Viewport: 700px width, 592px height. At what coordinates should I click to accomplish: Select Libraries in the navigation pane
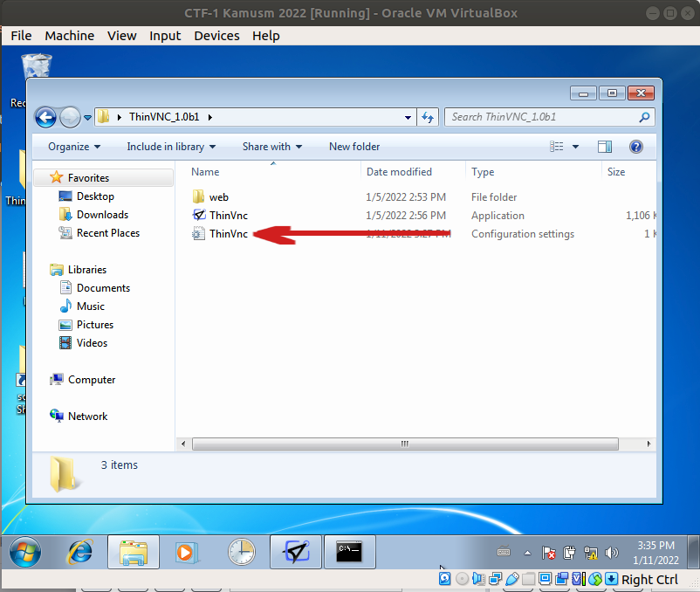tap(87, 270)
